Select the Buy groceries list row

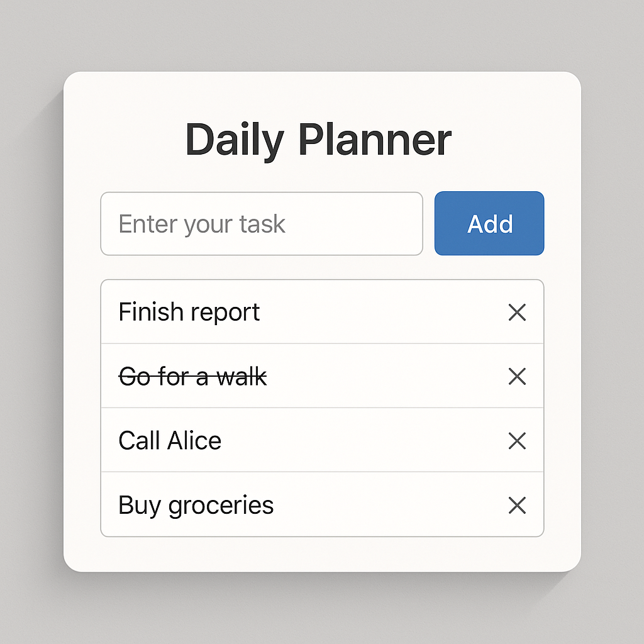[323, 504]
